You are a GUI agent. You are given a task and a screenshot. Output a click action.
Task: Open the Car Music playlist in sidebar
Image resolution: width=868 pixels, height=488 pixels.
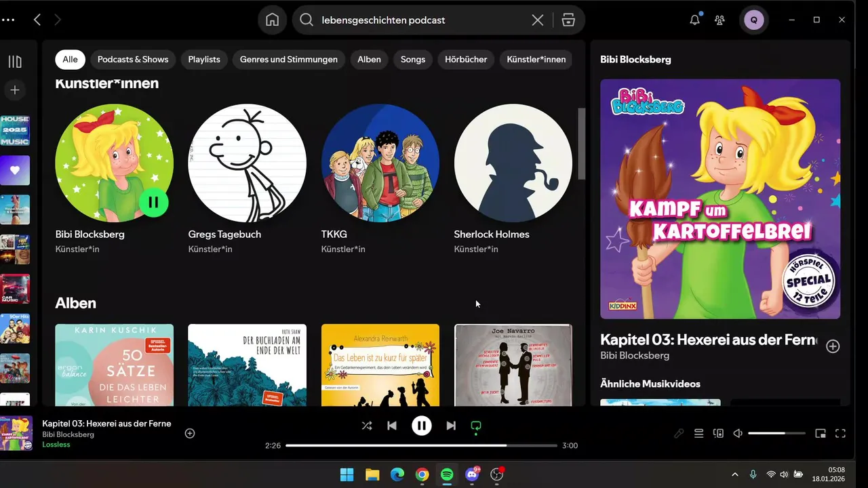(15, 289)
